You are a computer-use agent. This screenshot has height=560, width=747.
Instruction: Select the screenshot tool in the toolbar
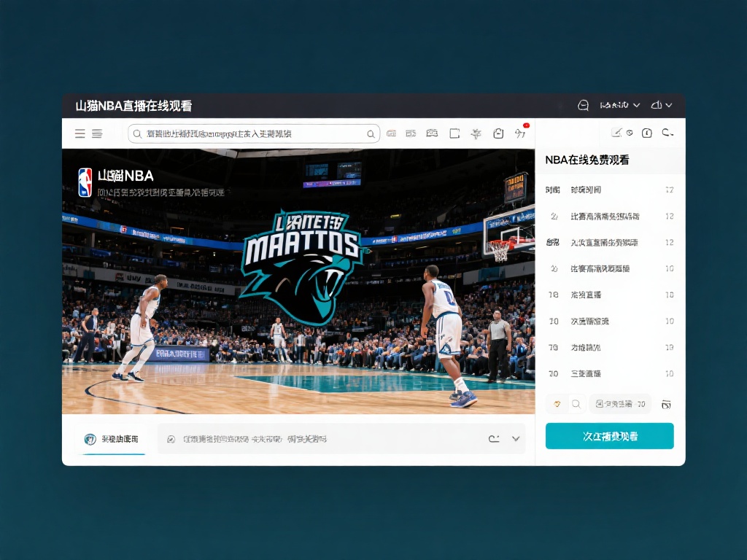pyautogui.click(x=454, y=133)
